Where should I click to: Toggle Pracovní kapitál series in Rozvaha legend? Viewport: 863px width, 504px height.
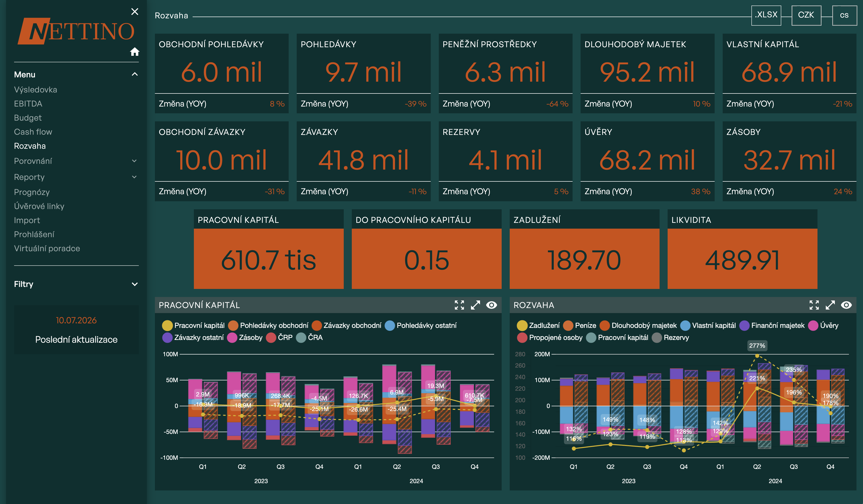(617, 337)
